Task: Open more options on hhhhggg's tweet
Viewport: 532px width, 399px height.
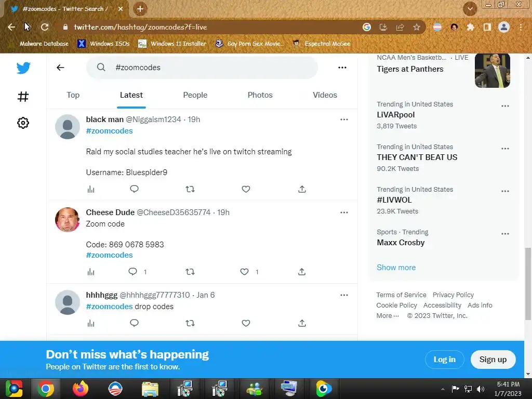Action: [344, 295]
